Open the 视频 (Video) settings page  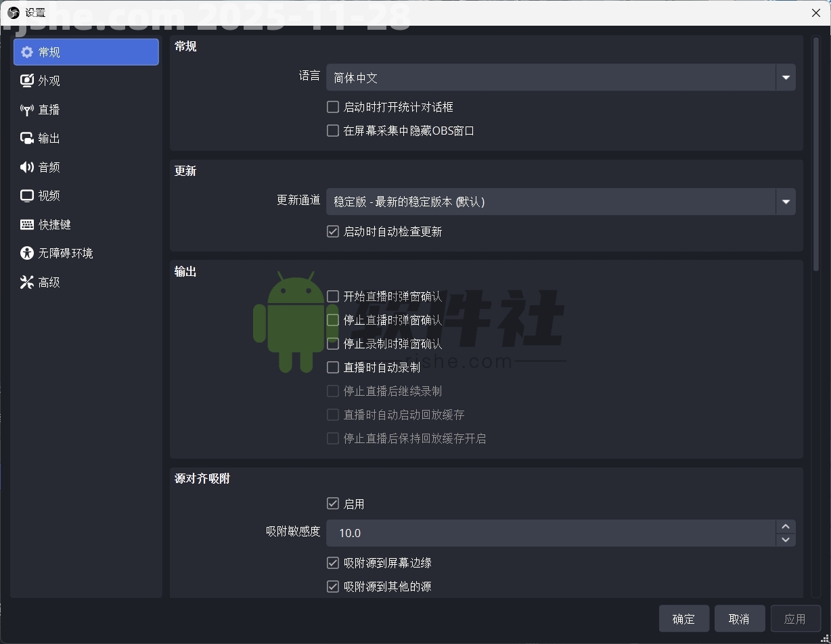point(26,195)
